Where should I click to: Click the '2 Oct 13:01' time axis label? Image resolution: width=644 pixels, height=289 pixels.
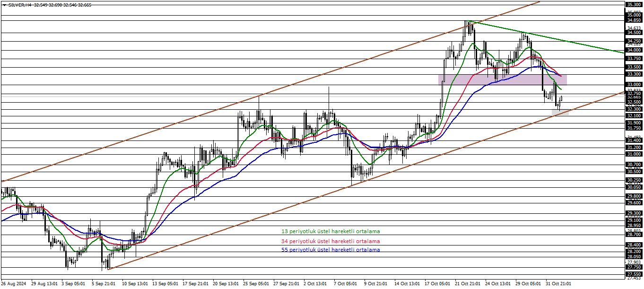(316, 284)
